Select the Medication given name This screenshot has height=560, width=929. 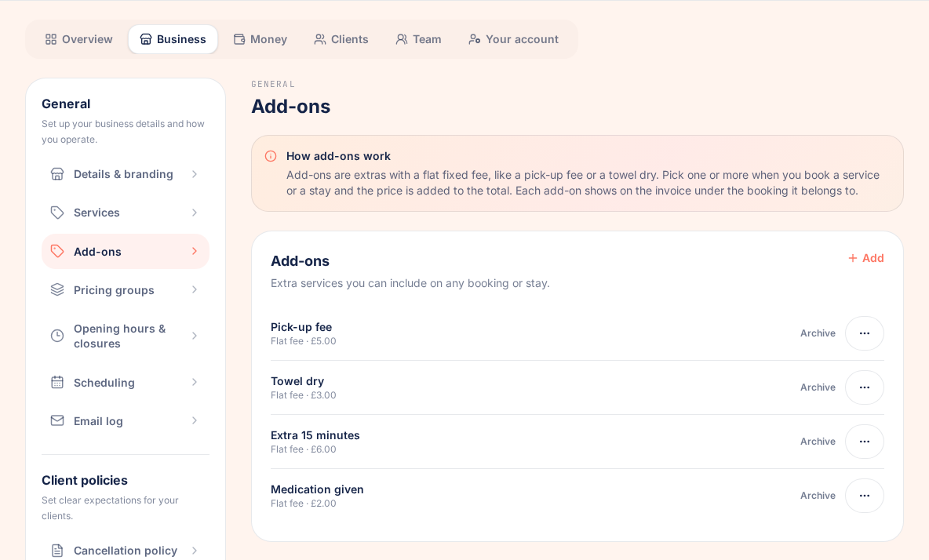click(317, 489)
